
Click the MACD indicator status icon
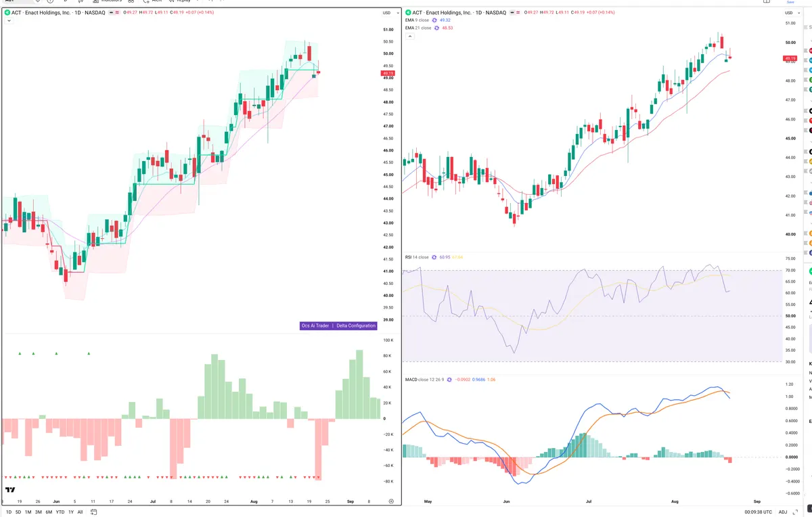click(x=449, y=380)
